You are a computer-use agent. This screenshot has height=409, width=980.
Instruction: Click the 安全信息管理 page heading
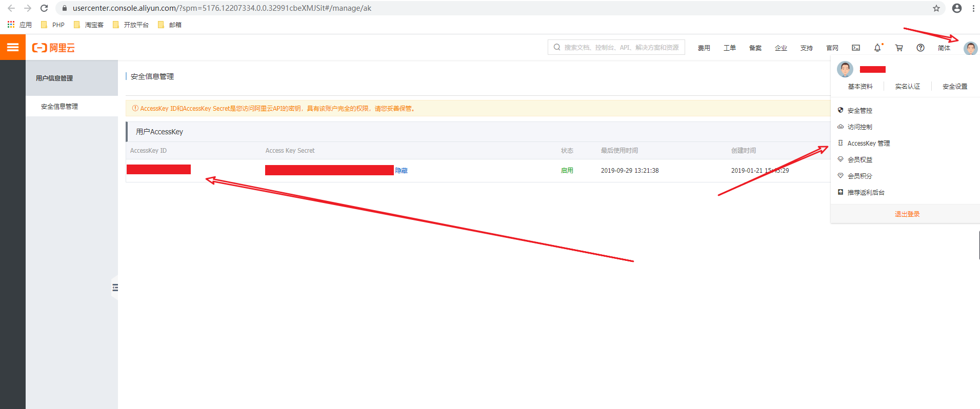pyautogui.click(x=152, y=76)
